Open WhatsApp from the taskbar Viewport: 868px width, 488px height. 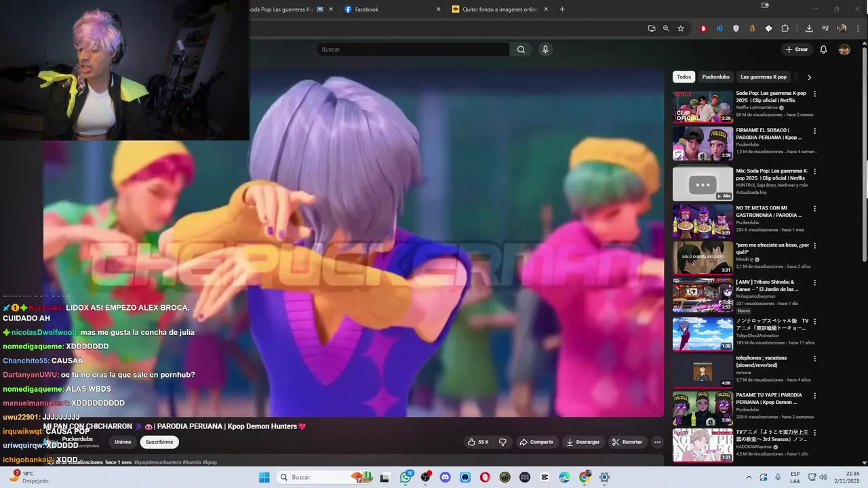tap(406, 477)
